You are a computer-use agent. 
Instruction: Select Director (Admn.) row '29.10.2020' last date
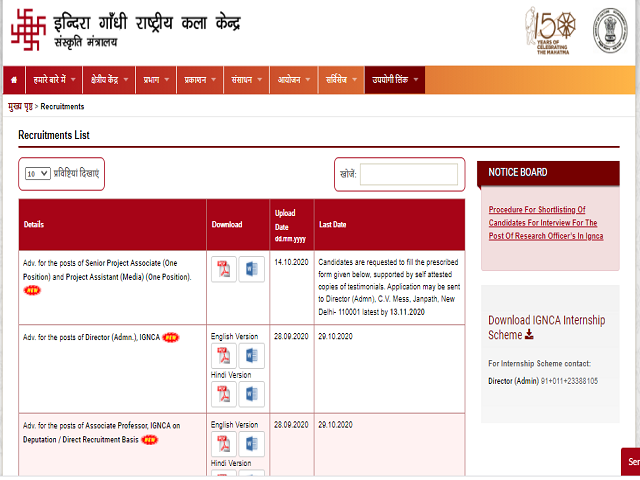click(335, 337)
